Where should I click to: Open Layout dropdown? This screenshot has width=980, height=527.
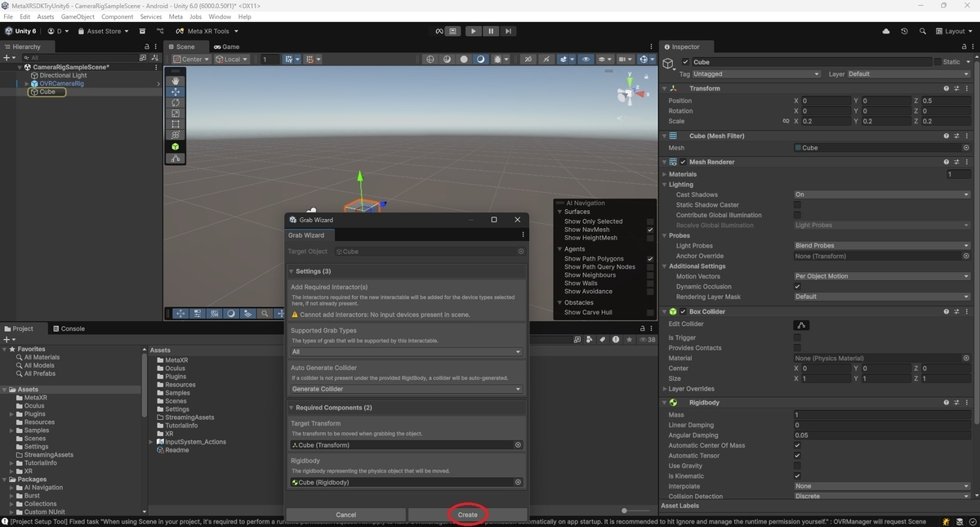[954, 31]
